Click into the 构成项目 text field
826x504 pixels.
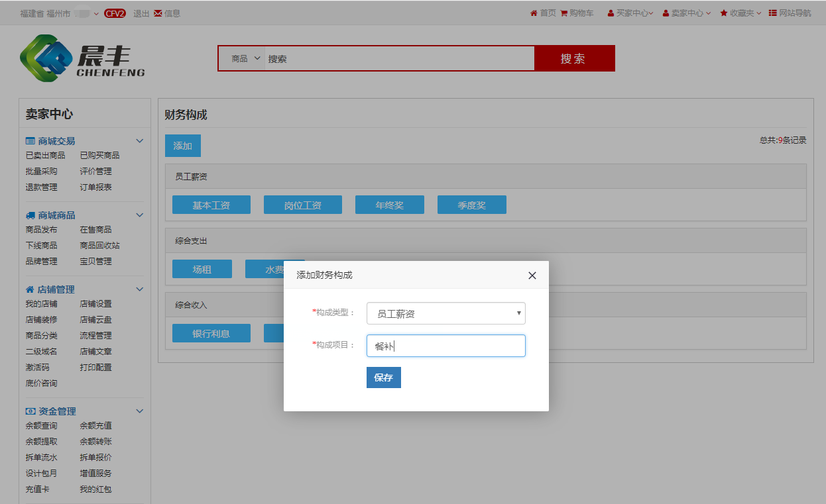click(445, 346)
